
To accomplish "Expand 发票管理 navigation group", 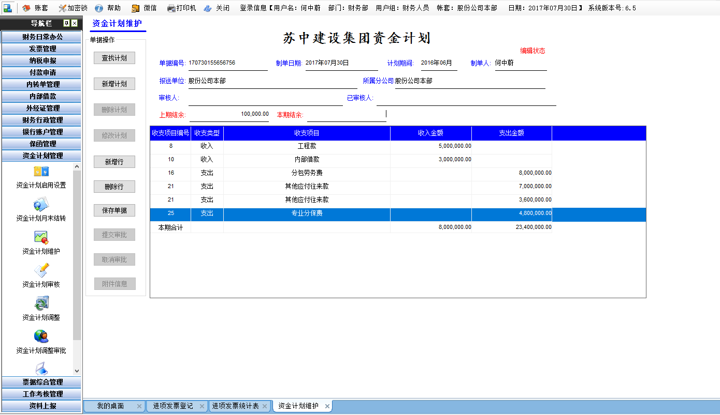I will coord(42,49).
